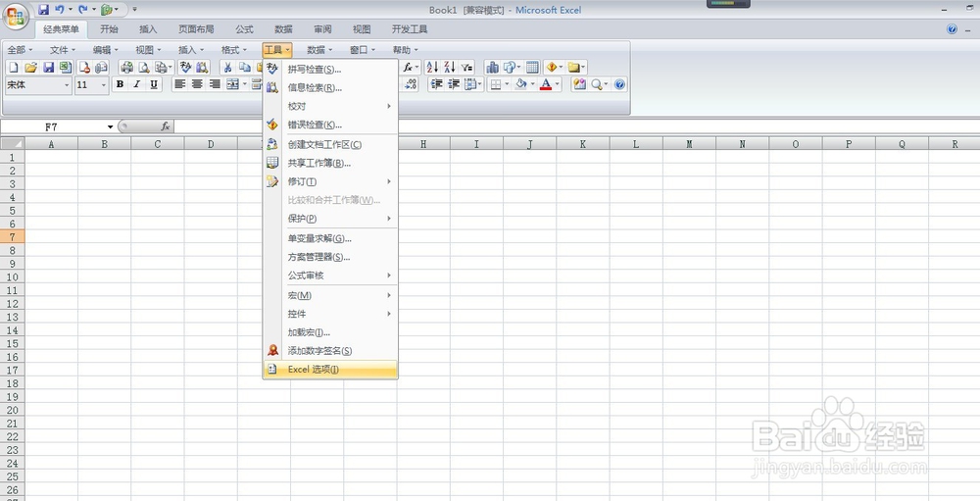Expand the 校对 submenu
This screenshot has width=980, height=501.
330,106
